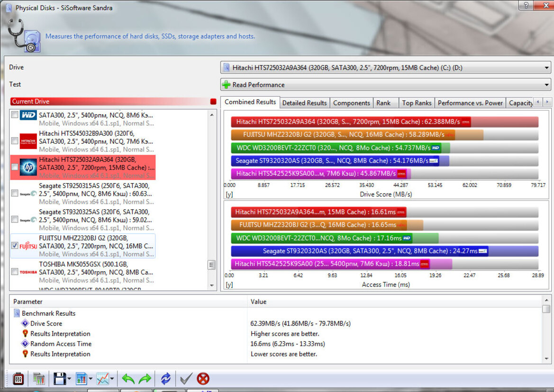The image size is (554, 392).
Task: Open the Components tab
Action: point(352,103)
